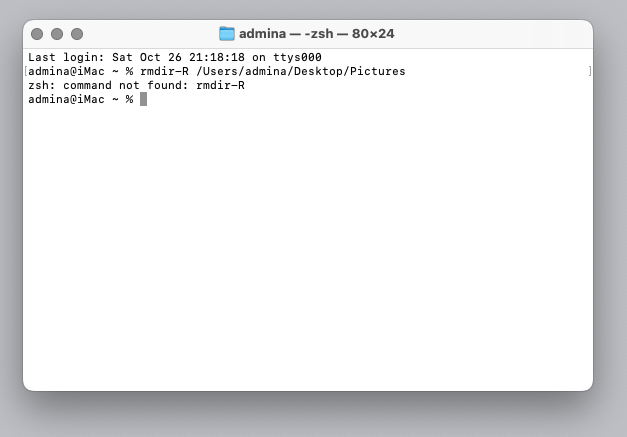This screenshot has width=627, height=437.
Task: Click the left bracket mark beside the command line
Action: coord(25,72)
